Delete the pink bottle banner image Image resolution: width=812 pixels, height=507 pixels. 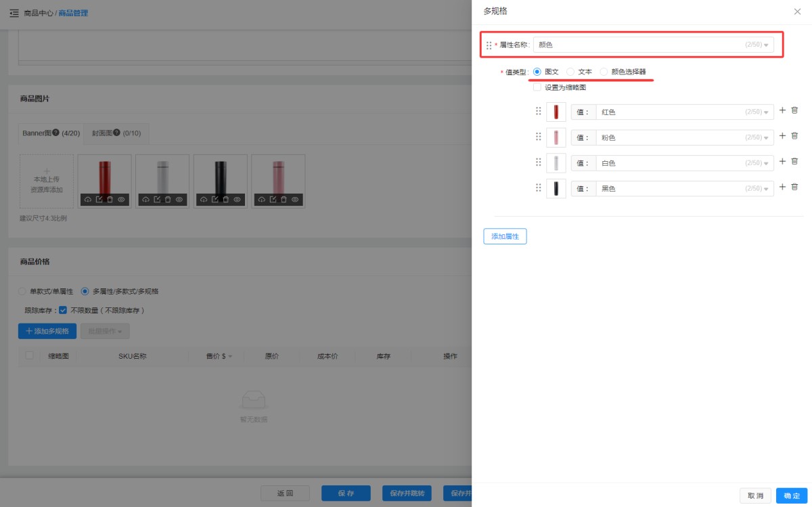tap(284, 200)
